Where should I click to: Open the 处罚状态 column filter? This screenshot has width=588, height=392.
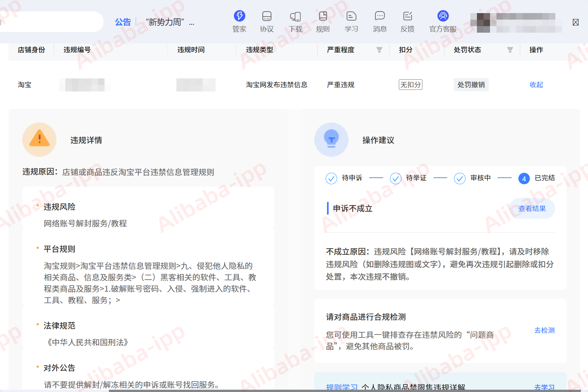pyautogui.click(x=510, y=50)
